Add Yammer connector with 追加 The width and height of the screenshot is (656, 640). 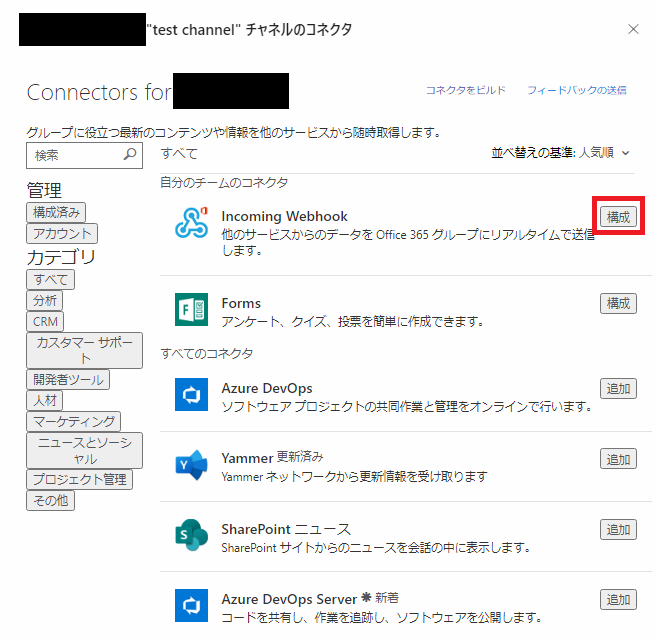tap(618, 459)
